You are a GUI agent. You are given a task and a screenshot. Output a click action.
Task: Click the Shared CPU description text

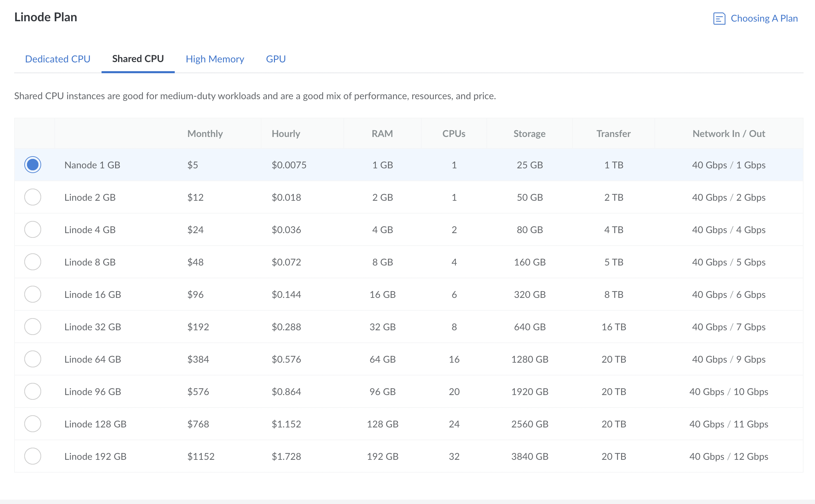click(x=255, y=96)
